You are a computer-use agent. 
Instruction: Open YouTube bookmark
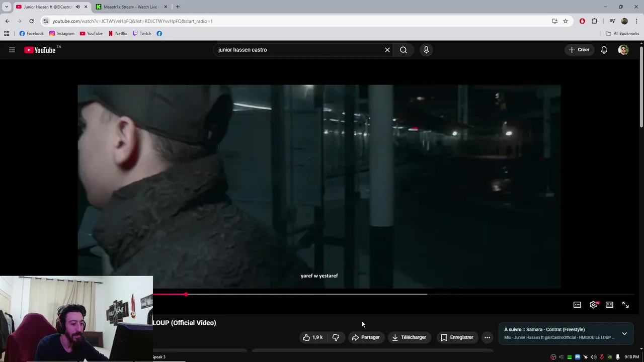[x=91, y=34]
